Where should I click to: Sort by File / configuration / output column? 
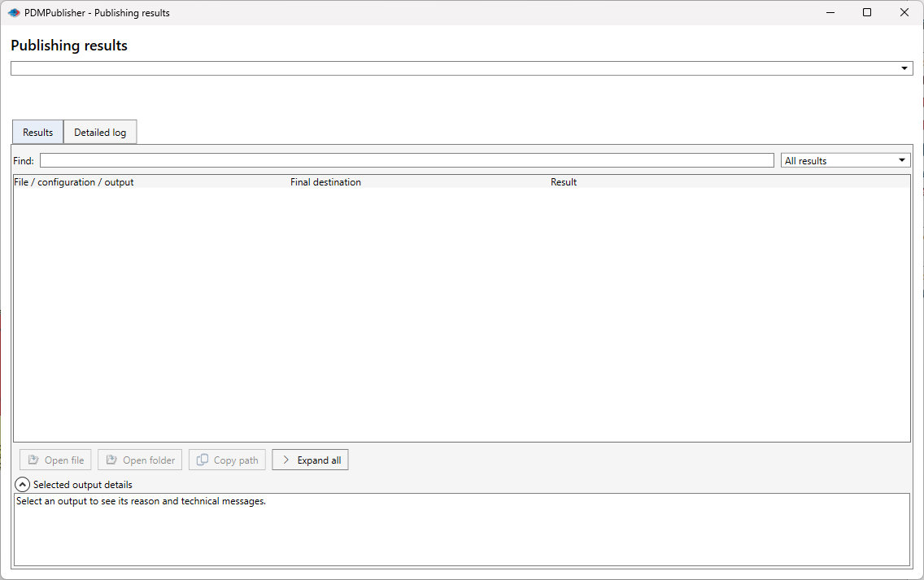[x=74, y=182]
